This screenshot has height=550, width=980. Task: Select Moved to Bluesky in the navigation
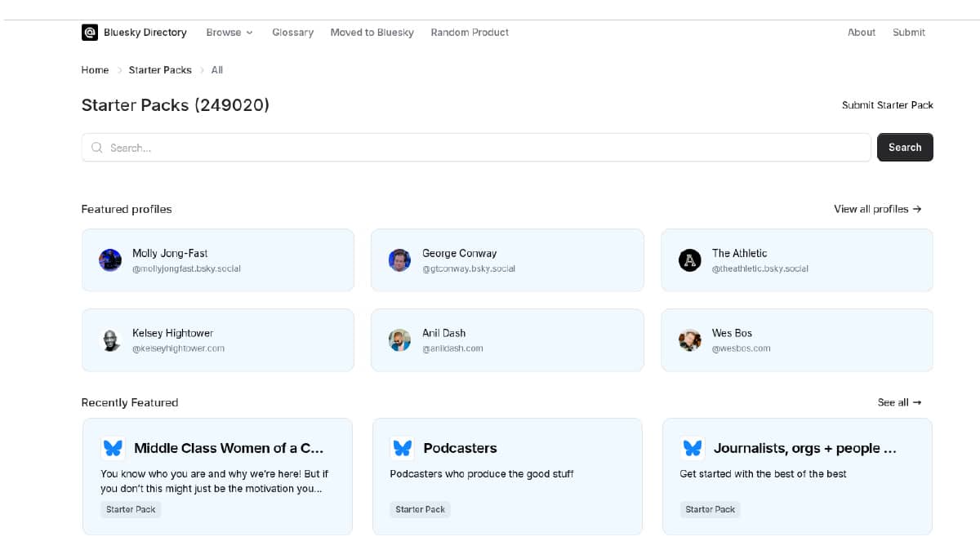click(x=372, y=32)
